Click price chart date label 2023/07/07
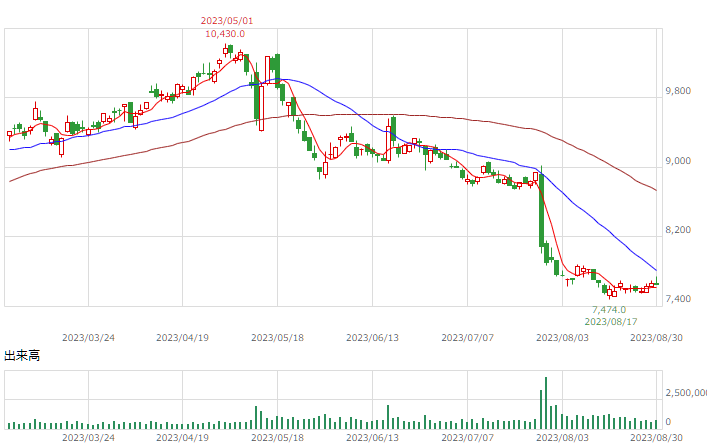Image resolution: width=707 pixels, height=447 pixels. [468, 338]
